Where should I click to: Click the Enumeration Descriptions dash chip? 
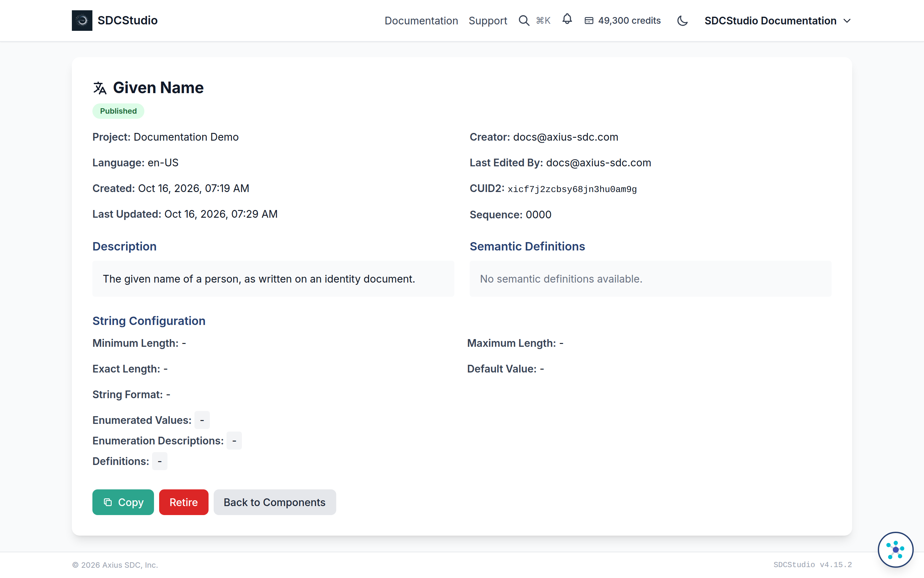pyautogui.click(x=234, y=441)
